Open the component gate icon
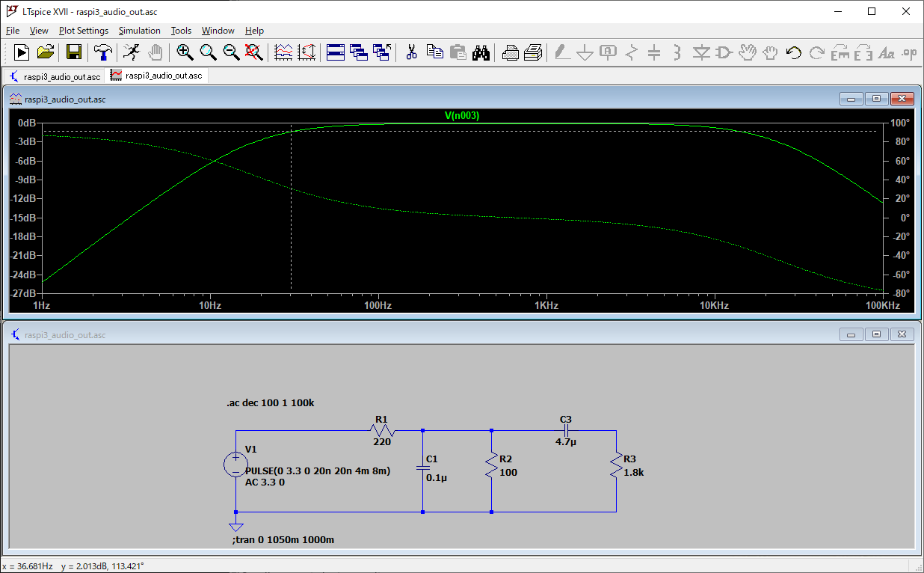Image resolution: width=924 pixels, height=573 pixels. [x=724, y=52]
